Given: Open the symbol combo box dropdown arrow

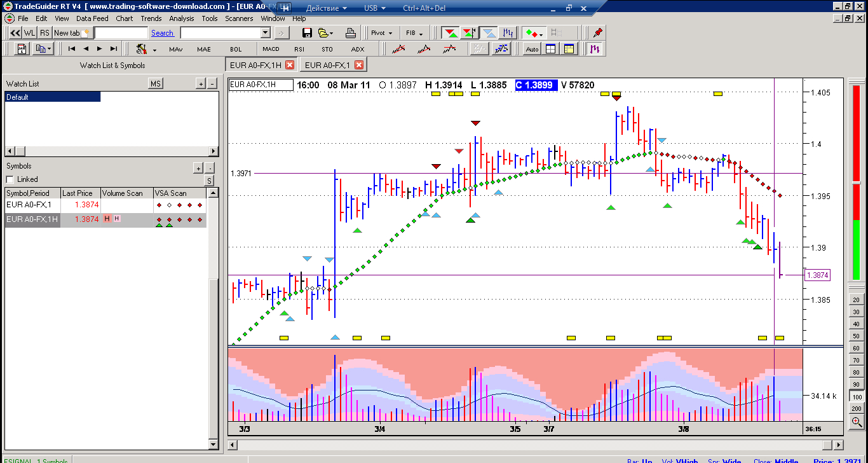Looking at the screenshot, I should [266, 33].
